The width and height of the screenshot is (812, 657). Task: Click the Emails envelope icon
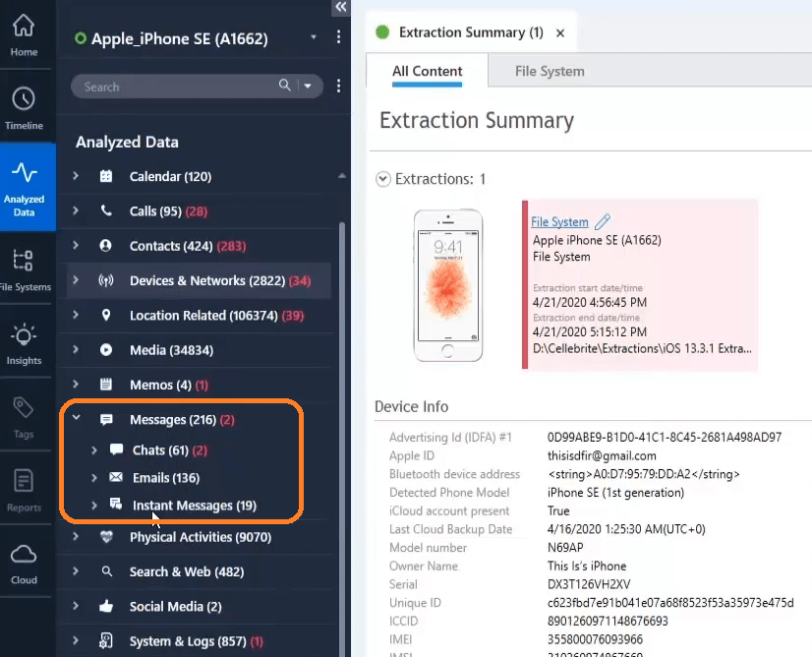(x=116, y=477)
